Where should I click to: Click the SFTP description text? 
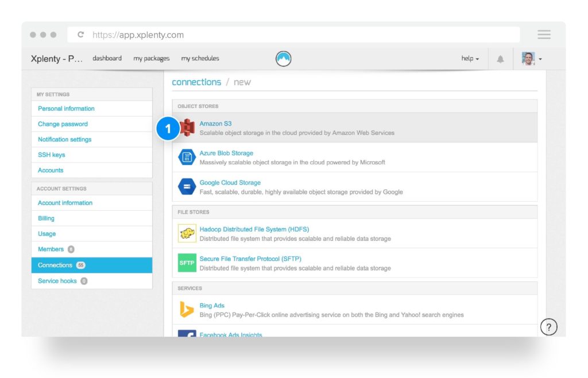[x=295, y=268]
